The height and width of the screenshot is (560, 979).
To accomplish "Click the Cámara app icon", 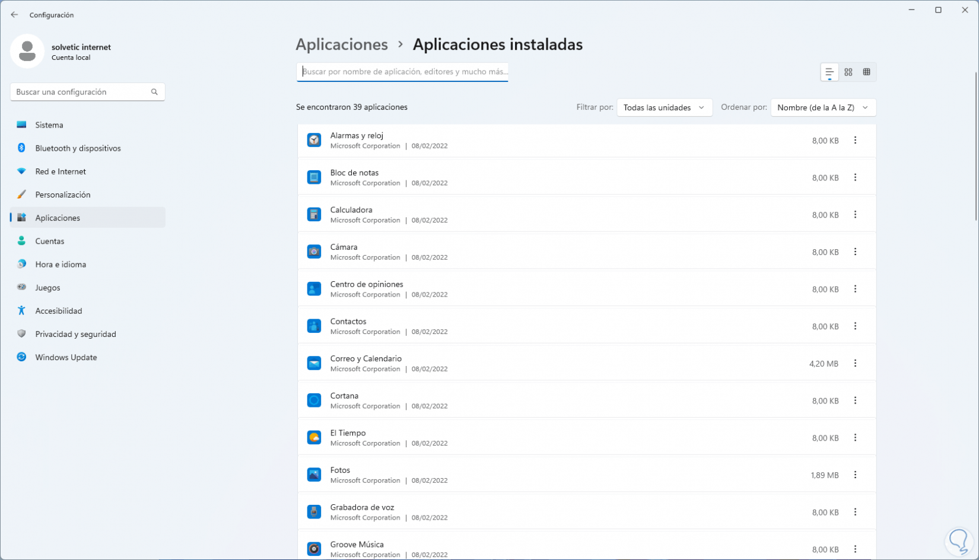I will pos(314,252).
